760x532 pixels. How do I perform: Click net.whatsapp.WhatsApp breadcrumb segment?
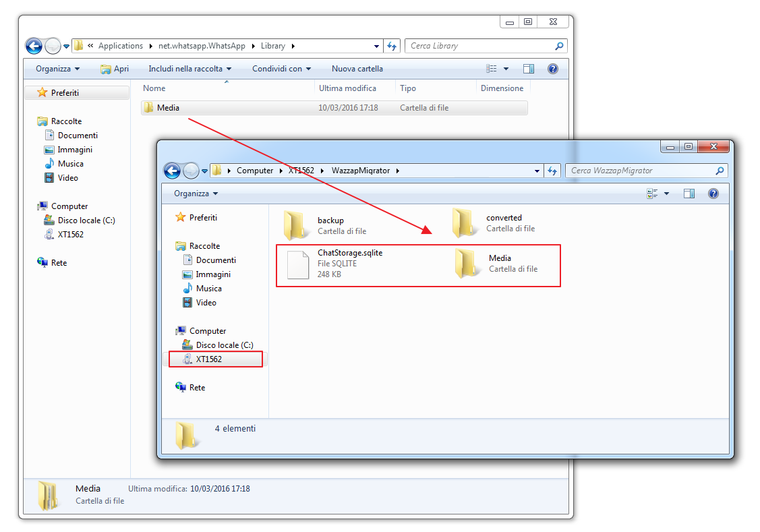[202, 46]
